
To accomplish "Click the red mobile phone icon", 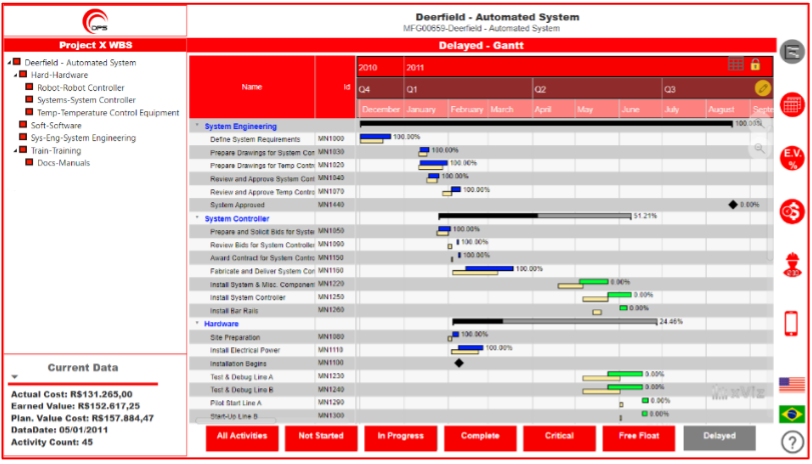I will (x=791, y=323).
